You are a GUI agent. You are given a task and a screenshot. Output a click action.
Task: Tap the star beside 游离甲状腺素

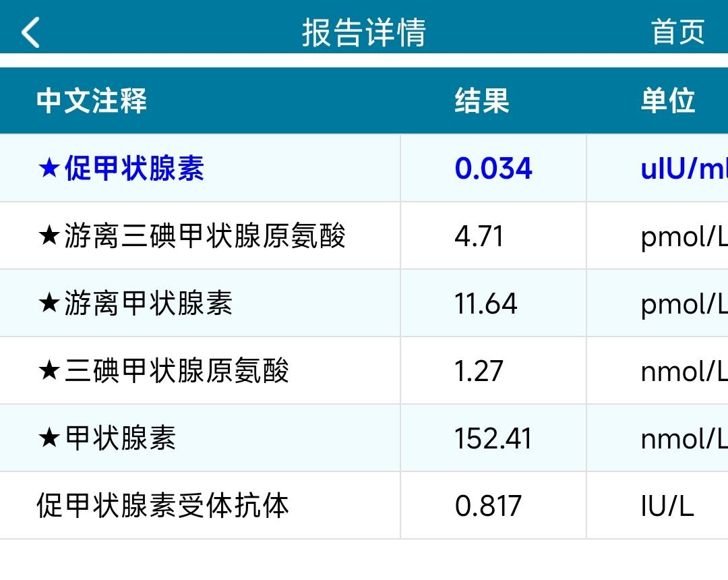pos(49,303)
